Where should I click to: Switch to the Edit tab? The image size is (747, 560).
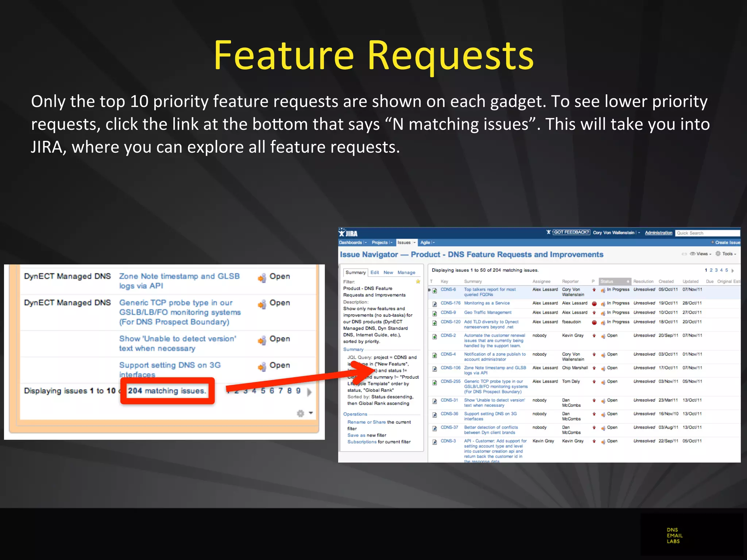(375, 272)
